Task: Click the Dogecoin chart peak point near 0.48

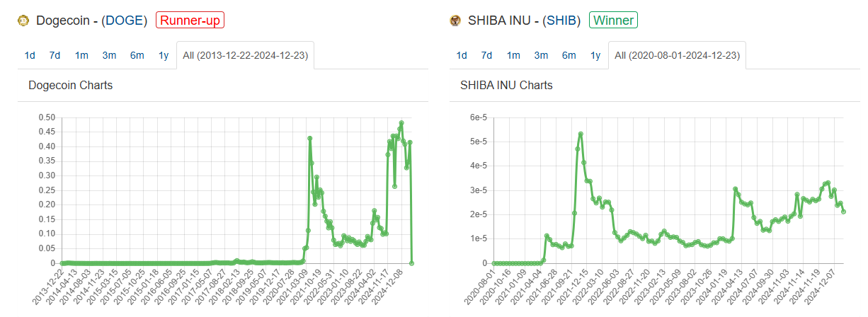Action: (401, 123)
